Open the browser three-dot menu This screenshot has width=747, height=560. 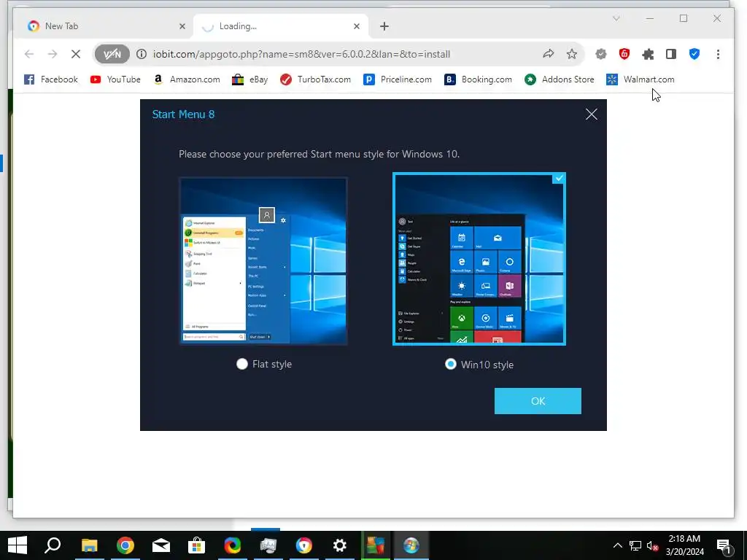[x=718, y=54]
